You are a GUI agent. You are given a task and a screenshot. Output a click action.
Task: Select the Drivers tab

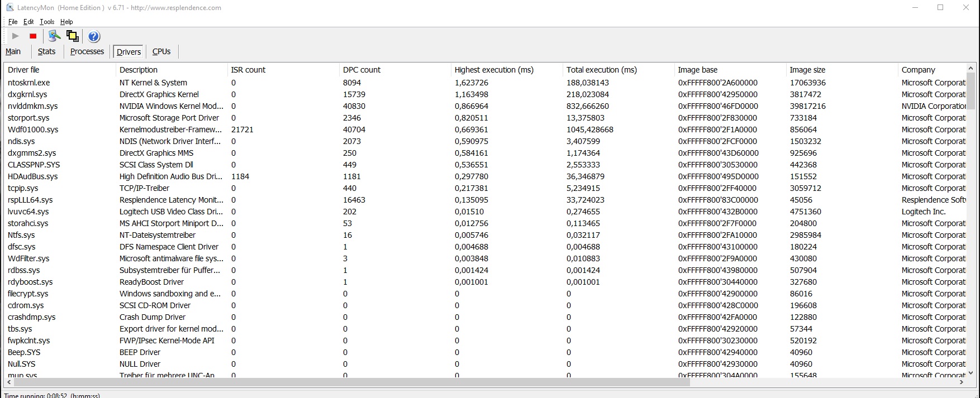(x=129, y=52)
